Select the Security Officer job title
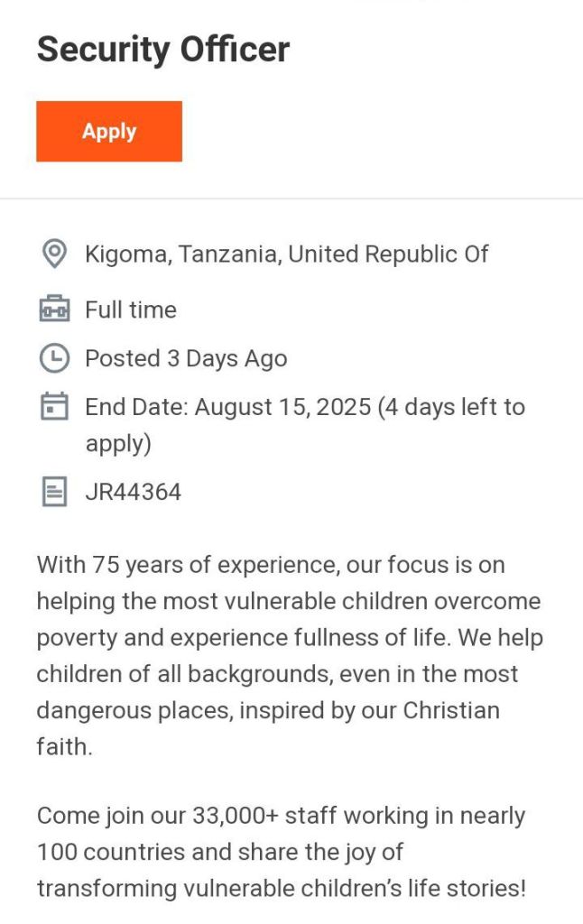 coord(163,50)
